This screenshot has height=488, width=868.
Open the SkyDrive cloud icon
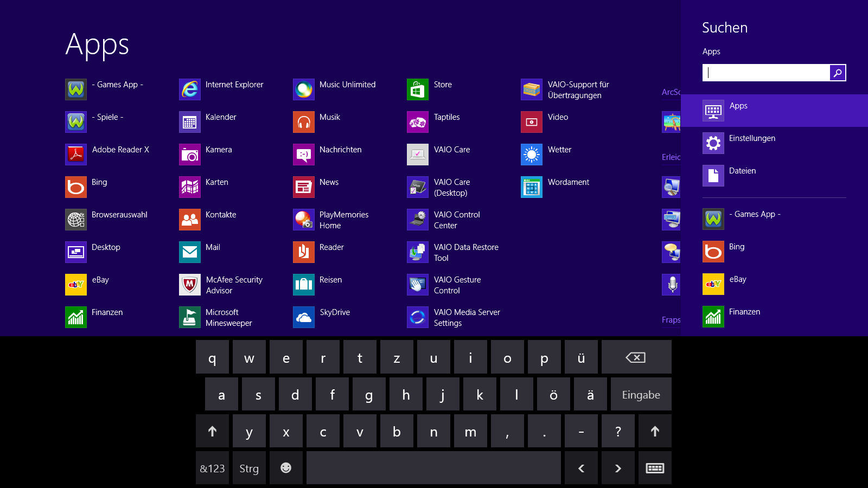click(304, 317)
